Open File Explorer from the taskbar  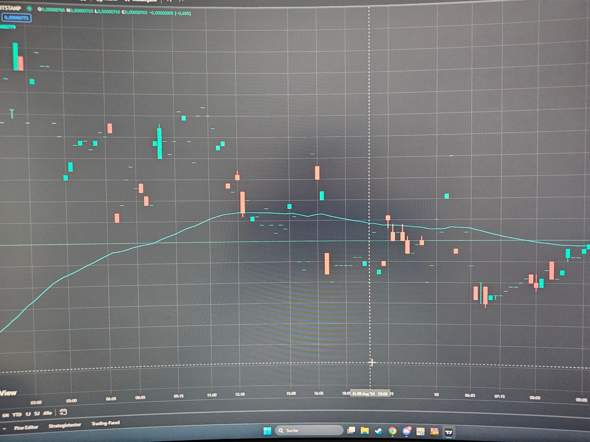point(365,430)
